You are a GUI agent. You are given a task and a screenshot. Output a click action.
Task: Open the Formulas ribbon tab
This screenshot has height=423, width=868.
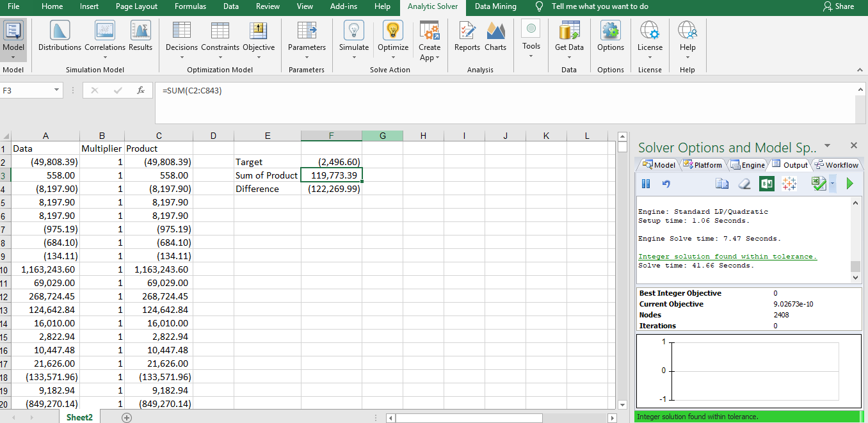click(190, 6)
